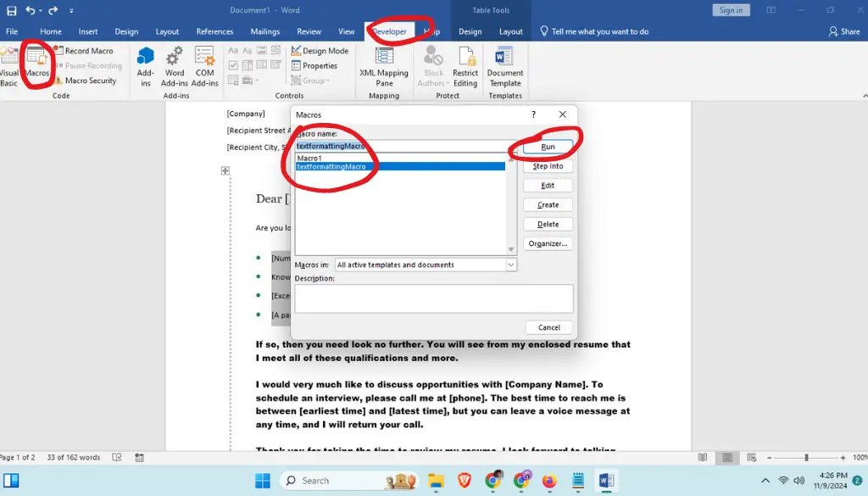Viewport: 868px width, 496px height.
Task: Open Macro Security settings
Action: coord(86,81)
